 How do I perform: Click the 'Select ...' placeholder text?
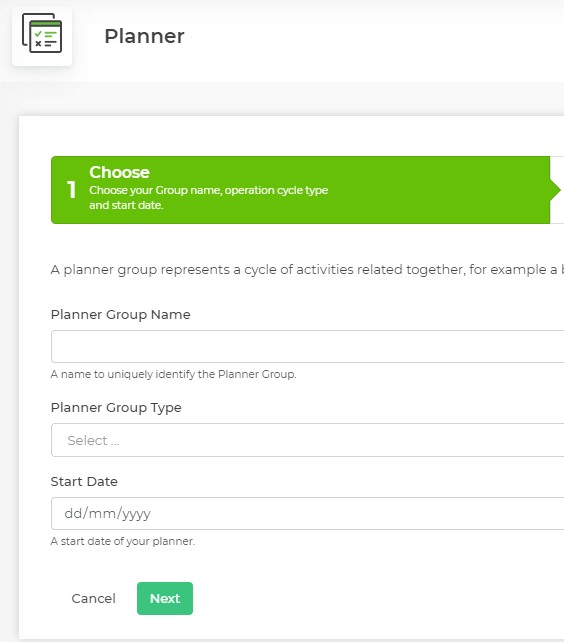coord(93,441)
